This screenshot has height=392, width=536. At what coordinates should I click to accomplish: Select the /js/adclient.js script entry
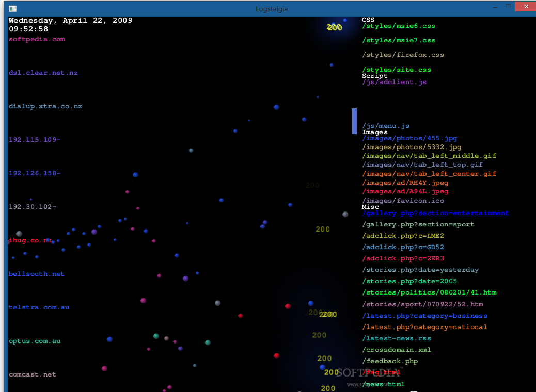click(394, 82)
